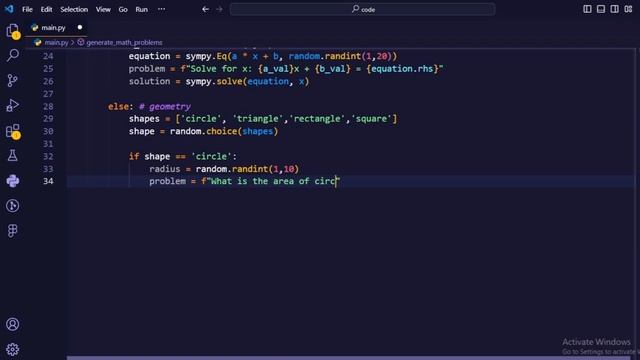Open the Python extension view
Screen dimensions: 640x360
[13, 180]
